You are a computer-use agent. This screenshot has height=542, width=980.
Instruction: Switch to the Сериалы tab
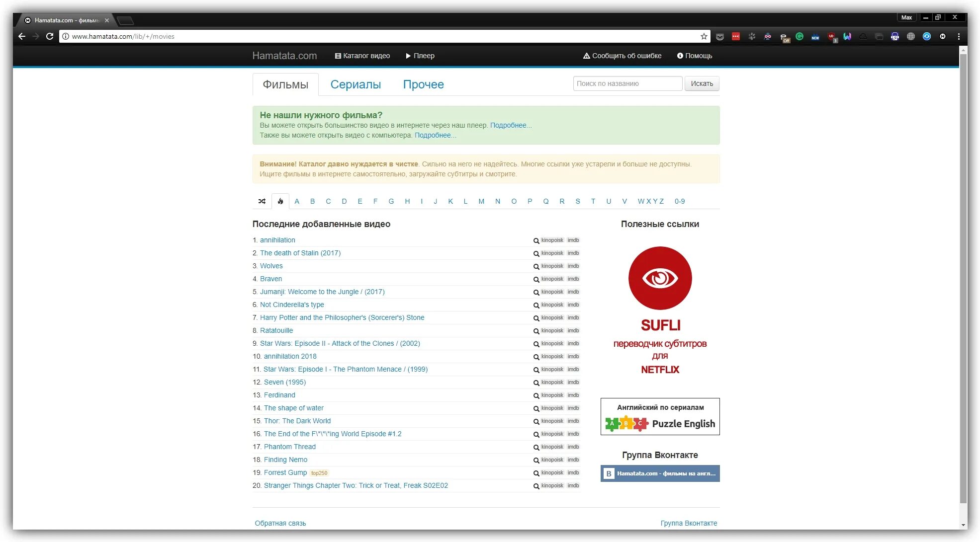click(356, 84)
